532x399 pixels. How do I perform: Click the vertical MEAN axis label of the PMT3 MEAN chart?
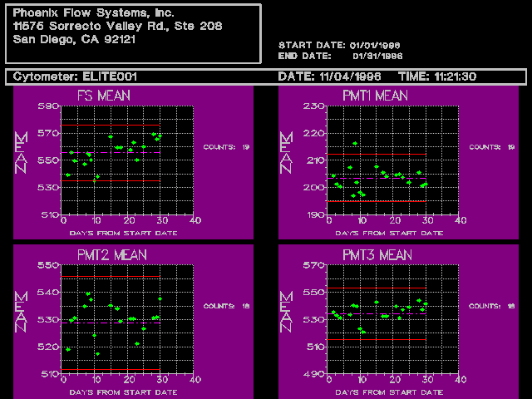click(286, 312)
